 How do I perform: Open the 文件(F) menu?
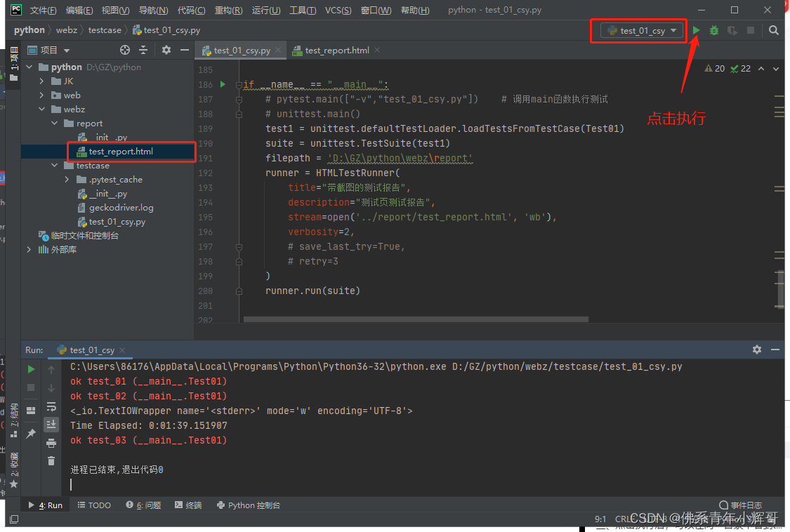pyautogui.click(x=43, y=10)
